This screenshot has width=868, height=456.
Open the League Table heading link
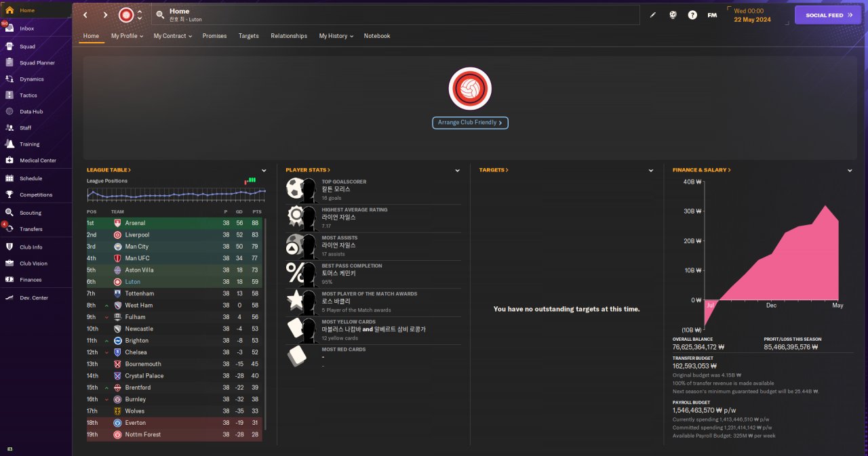pyautogui.click(x=108, y=170)
